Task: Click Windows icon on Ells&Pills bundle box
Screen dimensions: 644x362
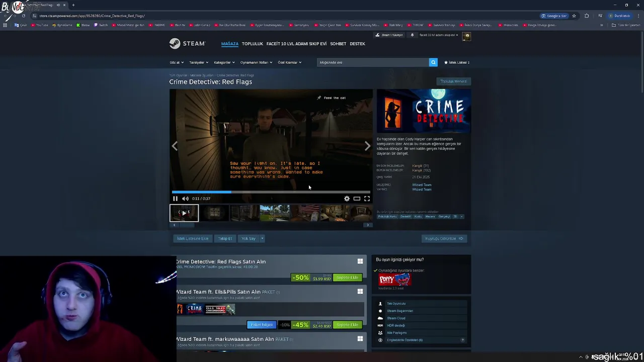Action: (x=360, y=291)
